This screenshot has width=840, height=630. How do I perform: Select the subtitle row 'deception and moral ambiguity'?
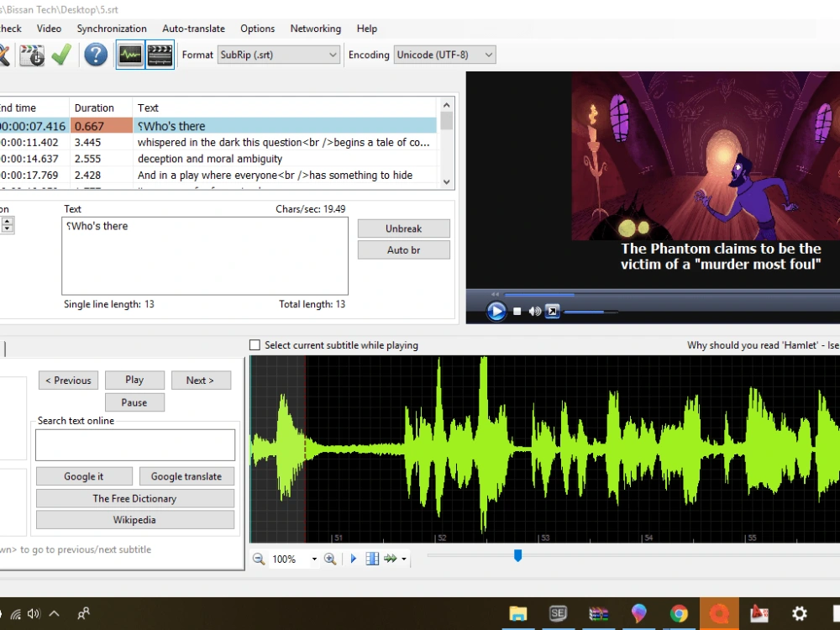pyautogui.click(x=218, y=159)
